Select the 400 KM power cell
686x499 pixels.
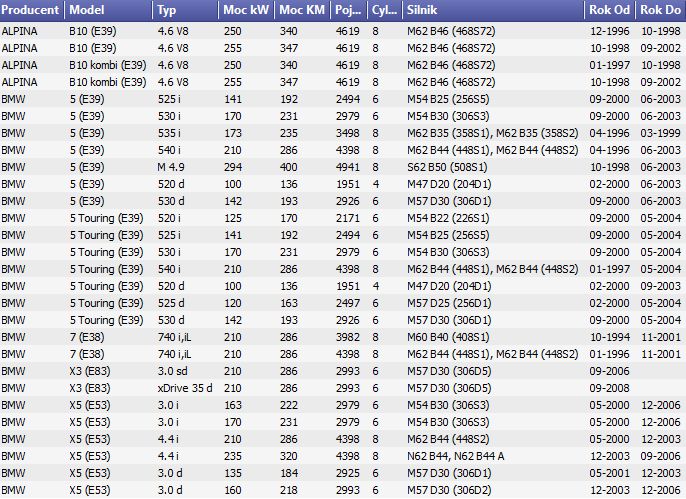click(x=289, y=167)
